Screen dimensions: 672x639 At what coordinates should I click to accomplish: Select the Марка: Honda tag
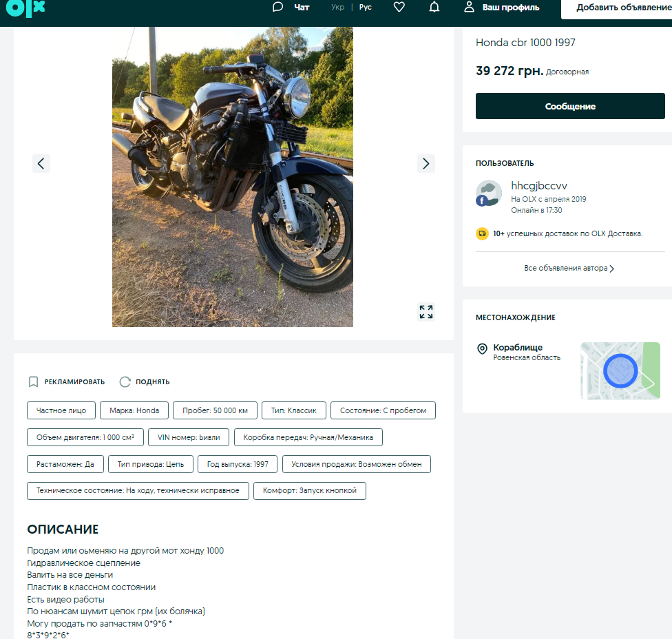[134, 410]
